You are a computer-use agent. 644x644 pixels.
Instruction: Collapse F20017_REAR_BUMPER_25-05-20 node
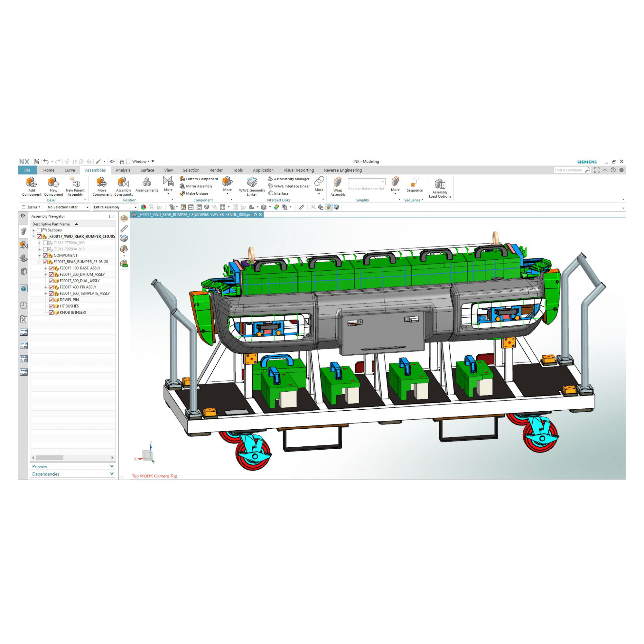40,262
